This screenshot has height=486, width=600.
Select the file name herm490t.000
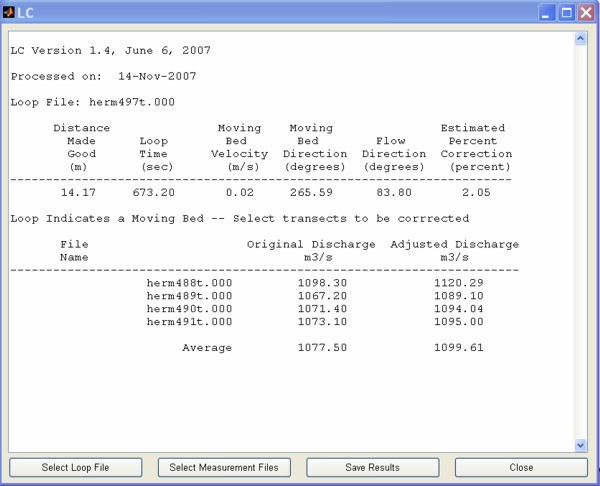click(x=189, y=308)
